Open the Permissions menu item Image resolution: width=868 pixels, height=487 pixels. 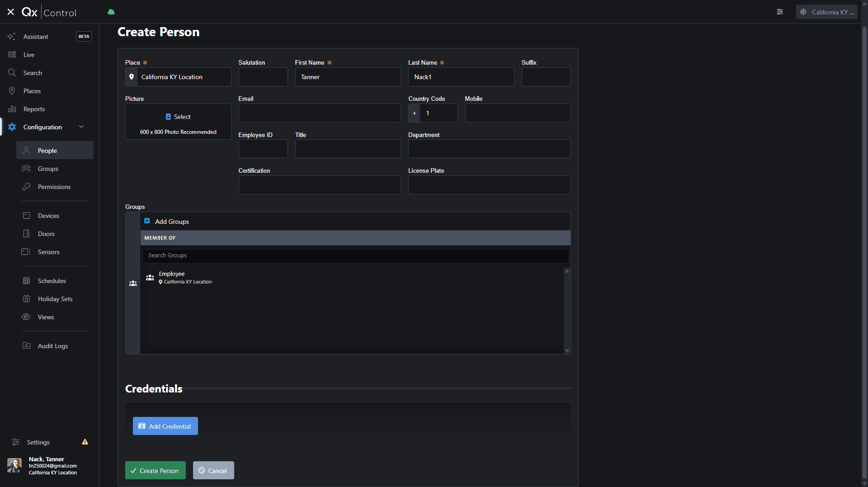coord(55,187)
